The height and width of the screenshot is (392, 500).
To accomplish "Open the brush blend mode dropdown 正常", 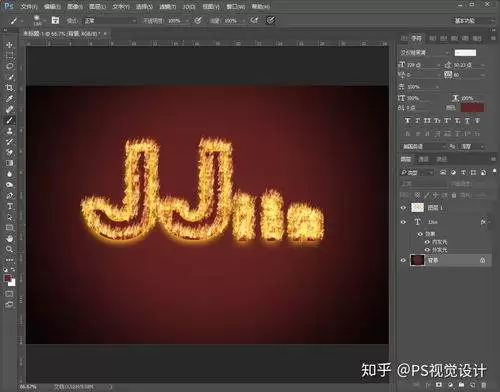I will coord(110,21).
